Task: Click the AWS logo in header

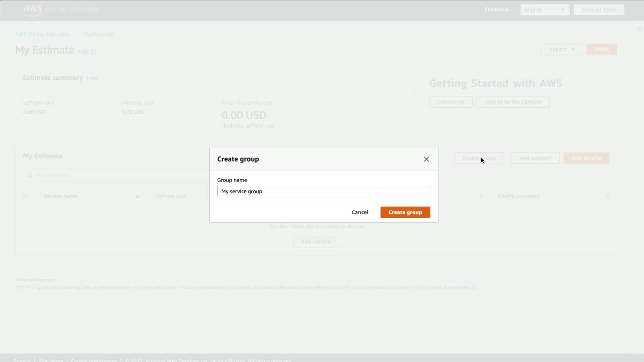Action: [x=33, y=10]
